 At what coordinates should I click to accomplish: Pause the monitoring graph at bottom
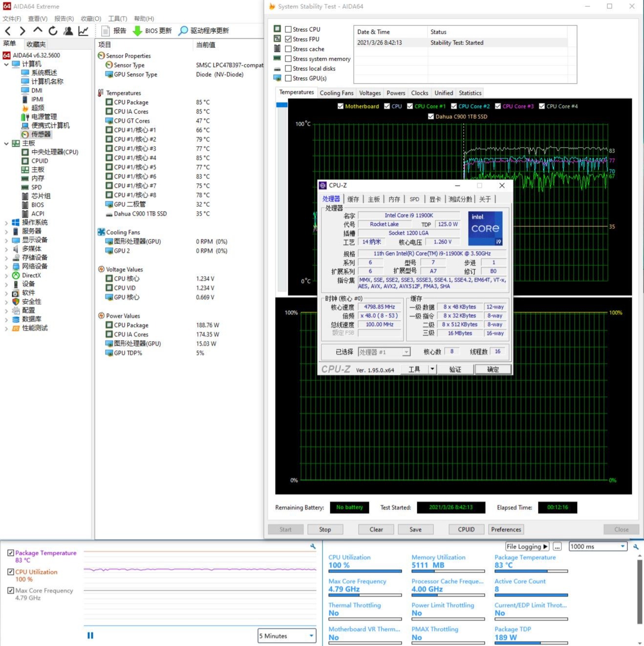(x=90, y=635)
